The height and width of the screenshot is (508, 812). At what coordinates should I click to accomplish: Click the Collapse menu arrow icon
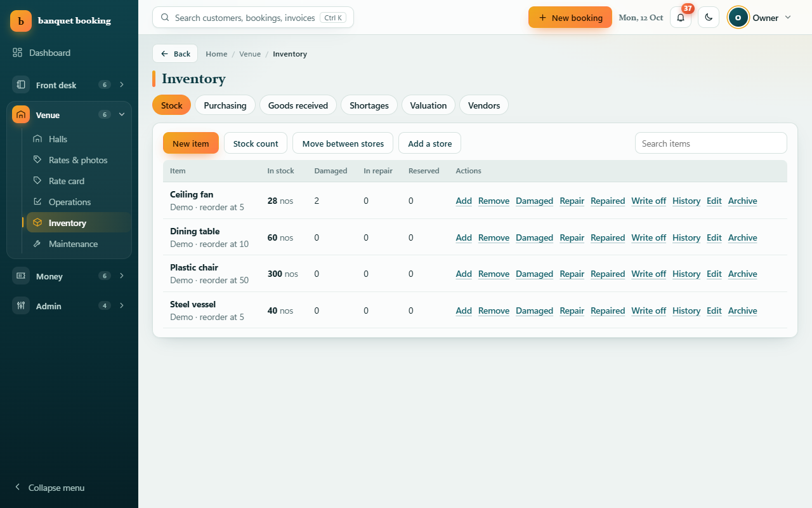(x=17, y=487)
